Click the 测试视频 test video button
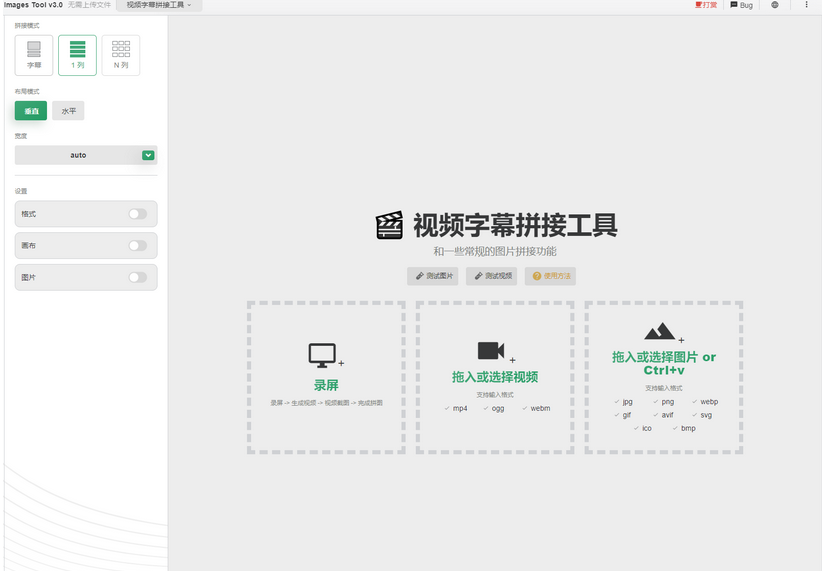The image size is (822, 571). (492, 276)
